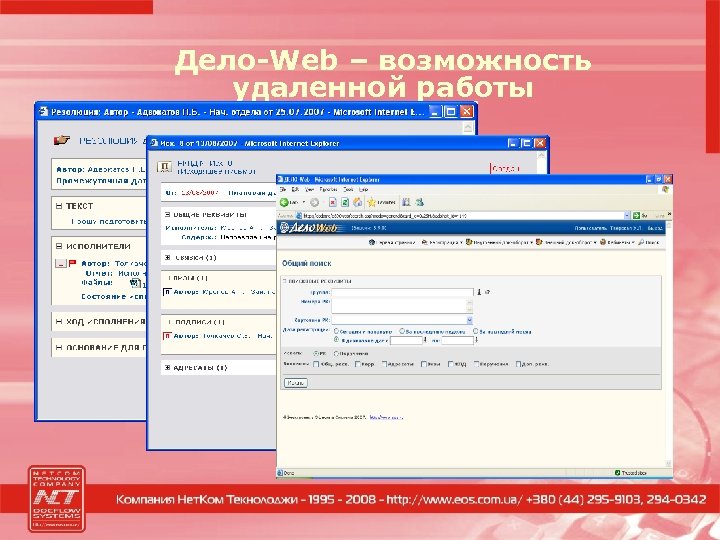720x540 pixels.
Task: Click the ДелоWeb logo in the blue header
Action: [x=309, y=228]
